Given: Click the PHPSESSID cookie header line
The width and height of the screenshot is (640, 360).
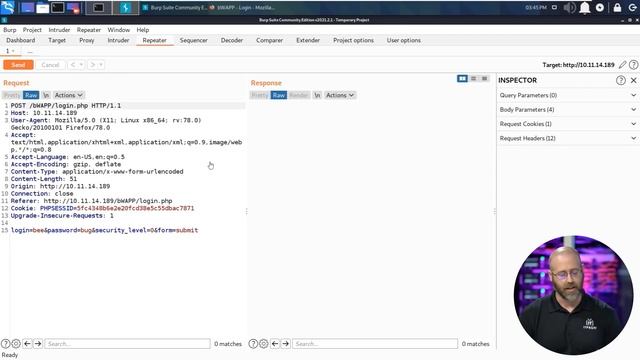Looking at the screenshot, I should 102,208.
